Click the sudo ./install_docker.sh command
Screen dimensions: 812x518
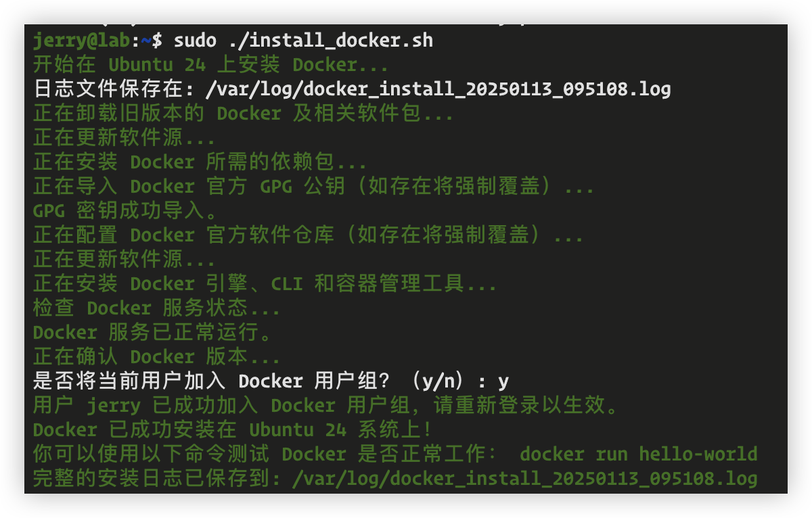[x=303, y=41]
